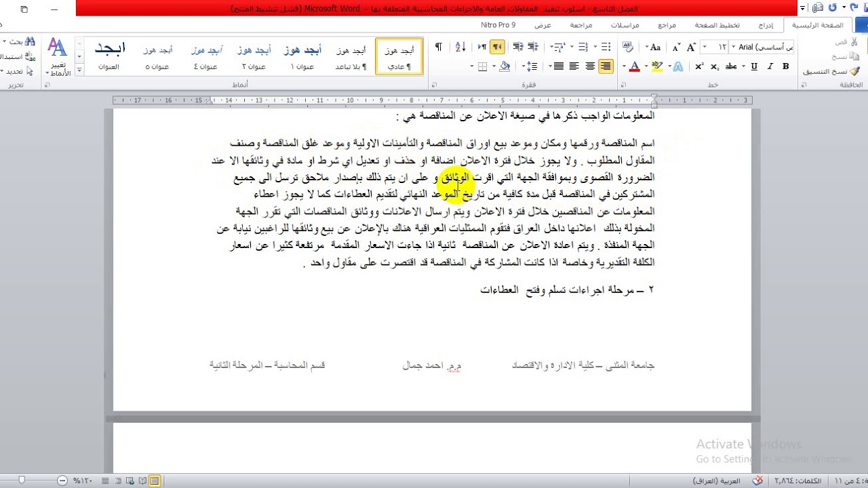Increase paragraph indent
868x488 pixels.
[519, 47]
